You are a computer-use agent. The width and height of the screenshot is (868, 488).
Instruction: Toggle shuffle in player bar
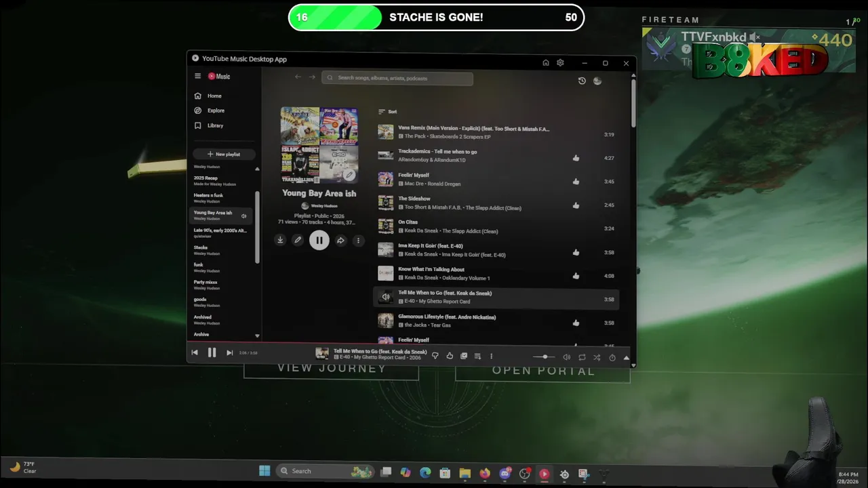[x=597, y=357]
